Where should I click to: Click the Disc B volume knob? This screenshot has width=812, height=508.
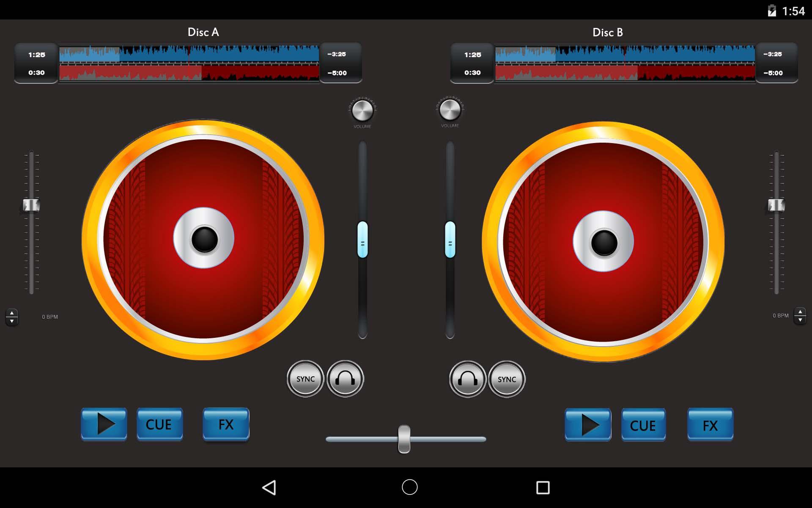click(450, 110)
